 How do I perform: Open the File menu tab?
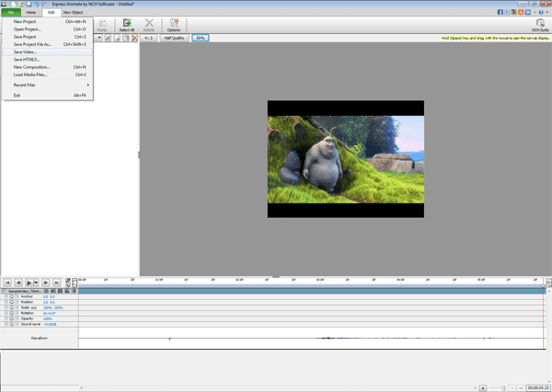[11, 12]
